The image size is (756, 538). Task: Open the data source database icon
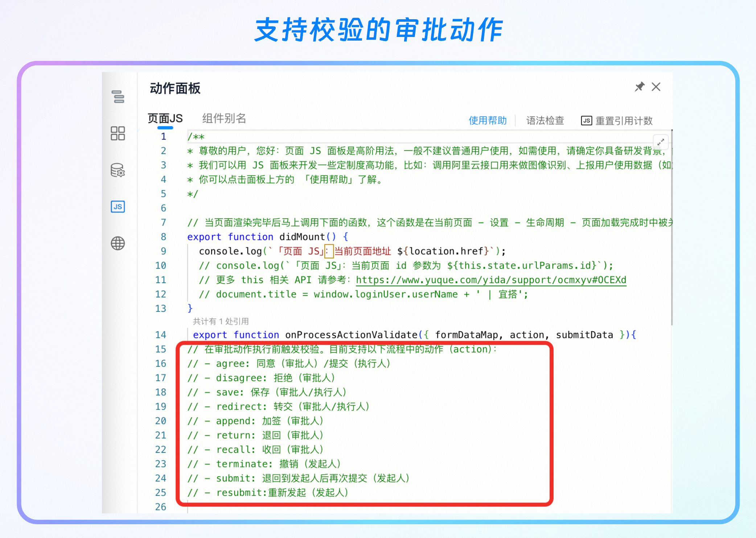click(x=118, y=170)
